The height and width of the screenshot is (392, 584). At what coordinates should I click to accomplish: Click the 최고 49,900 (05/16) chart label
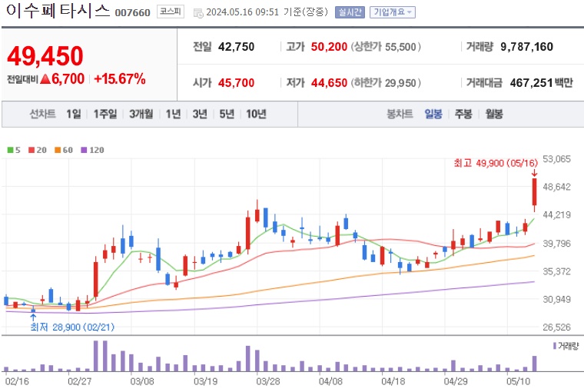coord(496,163)
